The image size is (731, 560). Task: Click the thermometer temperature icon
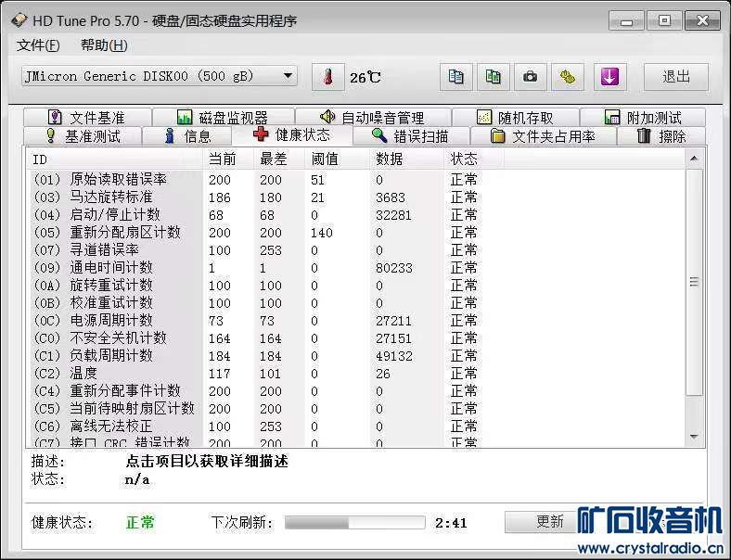coord(328,77)
